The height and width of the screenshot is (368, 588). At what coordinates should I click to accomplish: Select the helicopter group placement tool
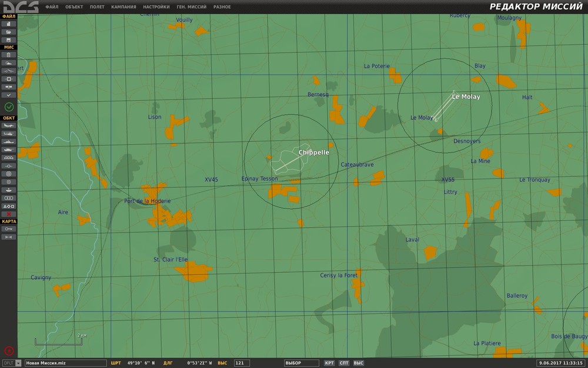9,134
